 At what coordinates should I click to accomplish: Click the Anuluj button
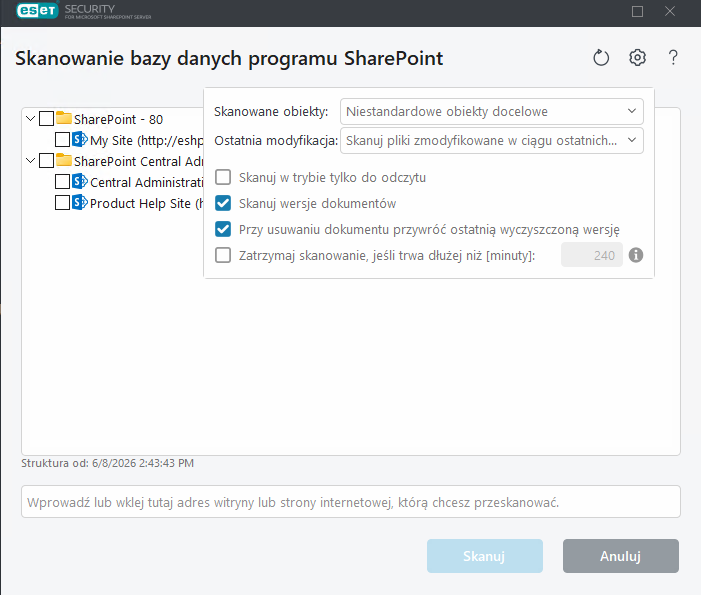pyautogui.click(x=621, y=556)
